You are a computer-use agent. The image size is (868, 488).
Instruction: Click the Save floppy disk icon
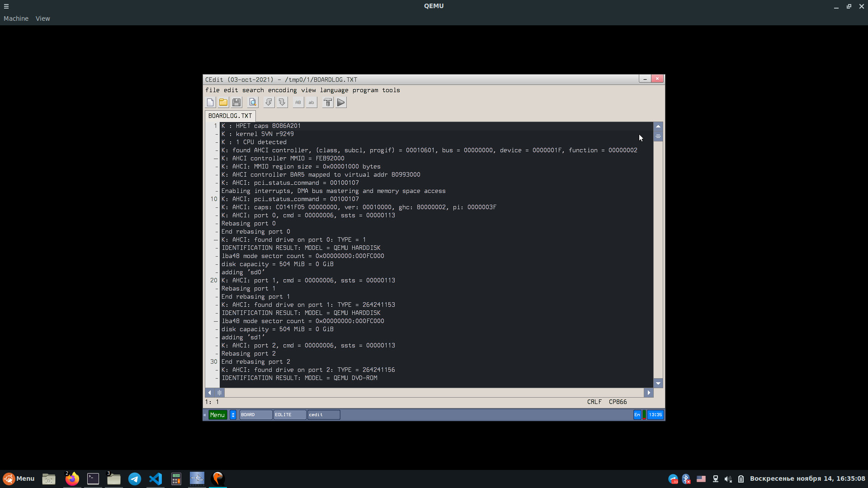pos(236,103)
